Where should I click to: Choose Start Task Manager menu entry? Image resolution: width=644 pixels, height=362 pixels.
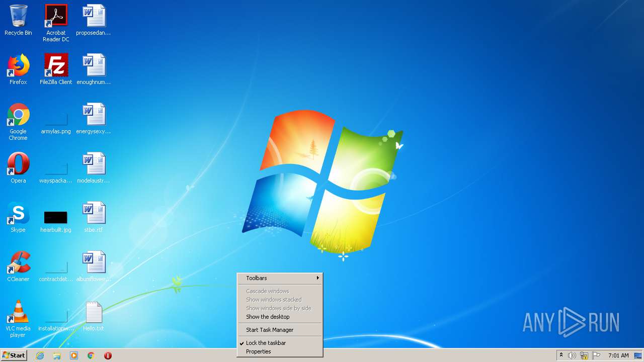click(x=280, y=330)
